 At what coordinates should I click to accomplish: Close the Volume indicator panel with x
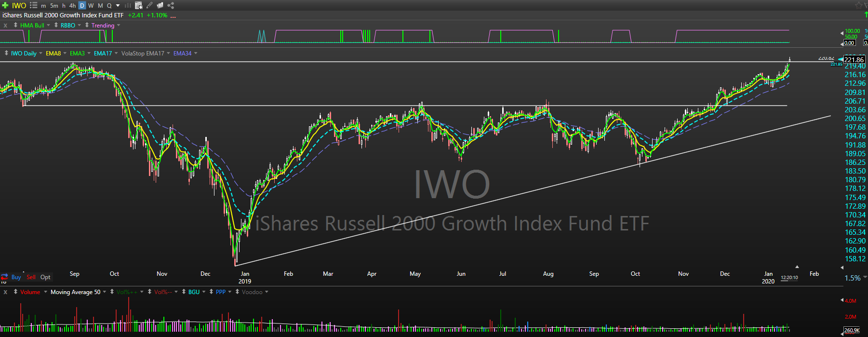tap(5, 292)
